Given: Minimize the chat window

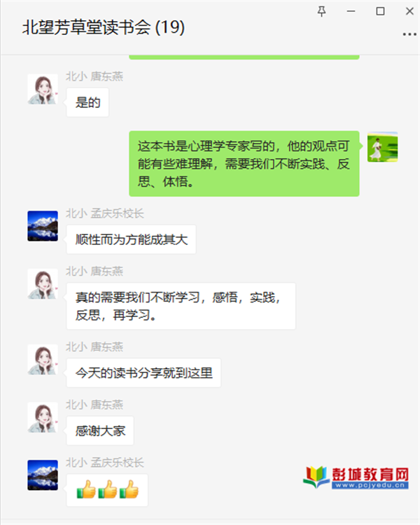Looking at the screenshot, I should (351, 11).
